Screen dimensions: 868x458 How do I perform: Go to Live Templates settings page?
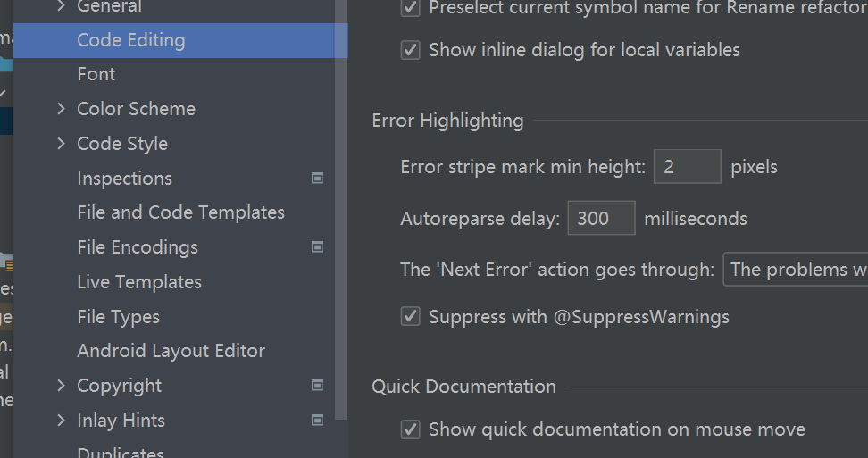tap(139, 282)
